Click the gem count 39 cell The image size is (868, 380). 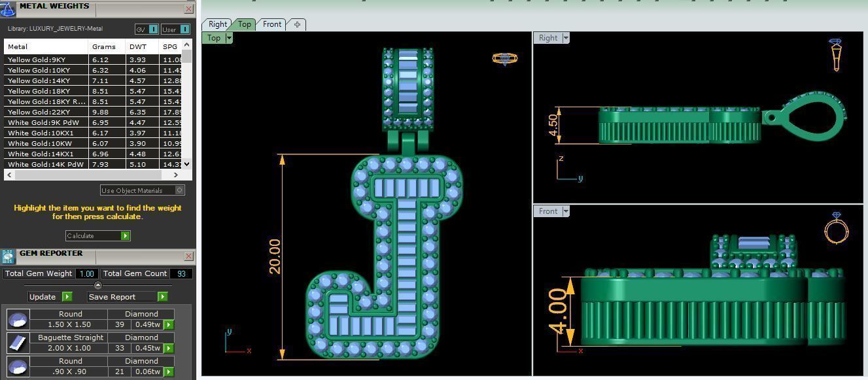[120, 324]
